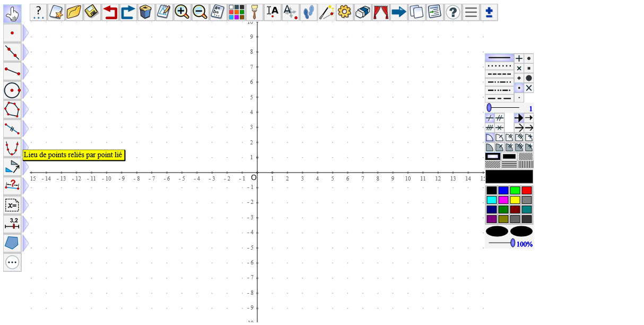
Task: Click the line thickness slider
Action: coord(504,108)
